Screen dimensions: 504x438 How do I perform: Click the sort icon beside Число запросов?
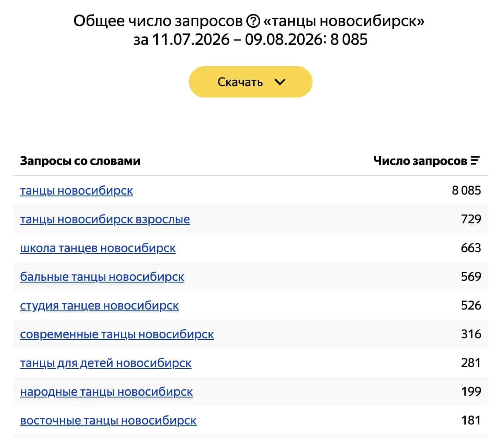click(475, 161)
